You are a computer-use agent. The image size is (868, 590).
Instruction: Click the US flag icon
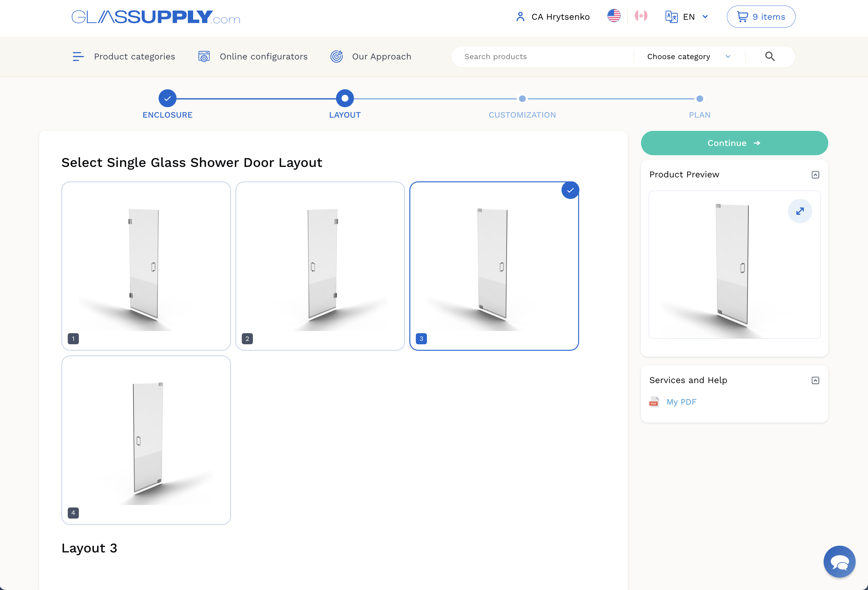(614, 16)
